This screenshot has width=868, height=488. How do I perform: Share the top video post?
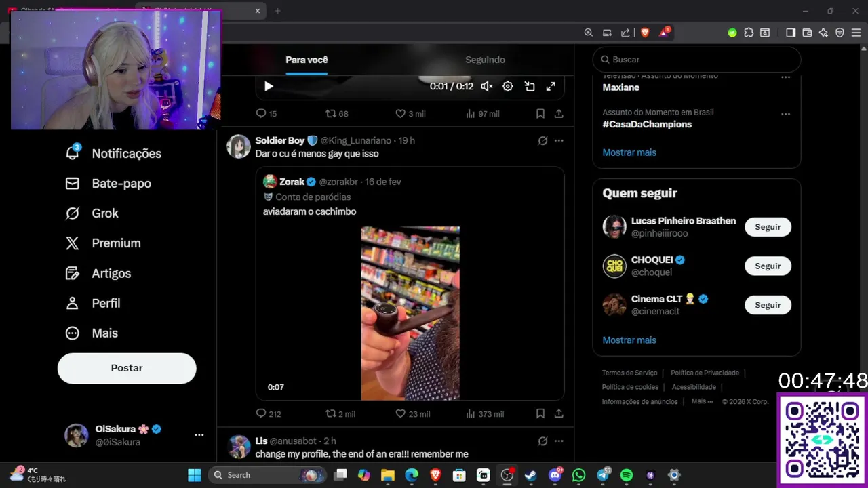pos(559,114)
